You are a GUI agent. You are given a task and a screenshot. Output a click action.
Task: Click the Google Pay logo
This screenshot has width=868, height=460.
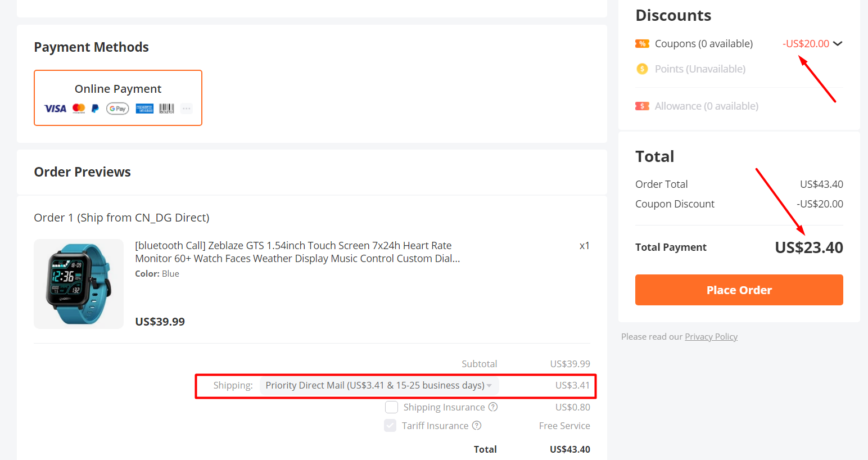117,109
